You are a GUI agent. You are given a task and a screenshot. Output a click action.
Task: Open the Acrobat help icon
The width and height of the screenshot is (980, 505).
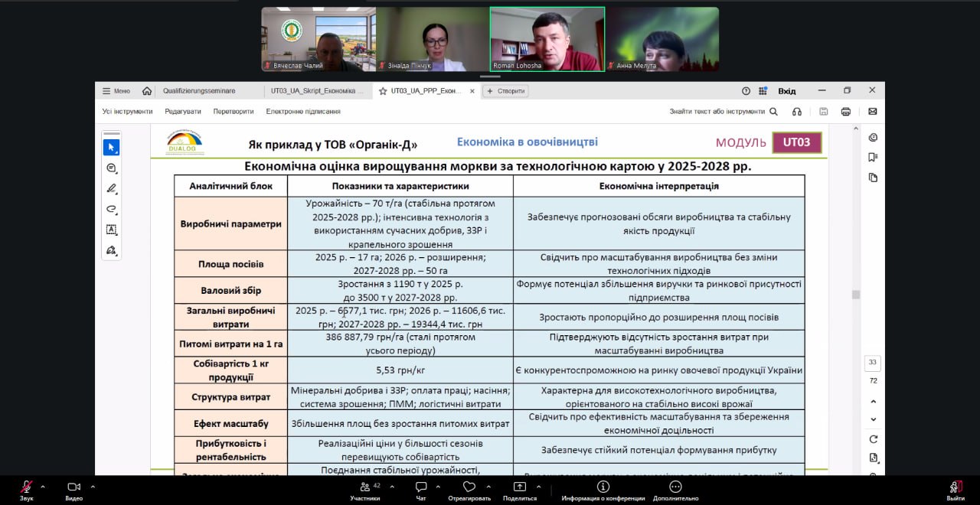pyautogui.click(x=746, y=91)
